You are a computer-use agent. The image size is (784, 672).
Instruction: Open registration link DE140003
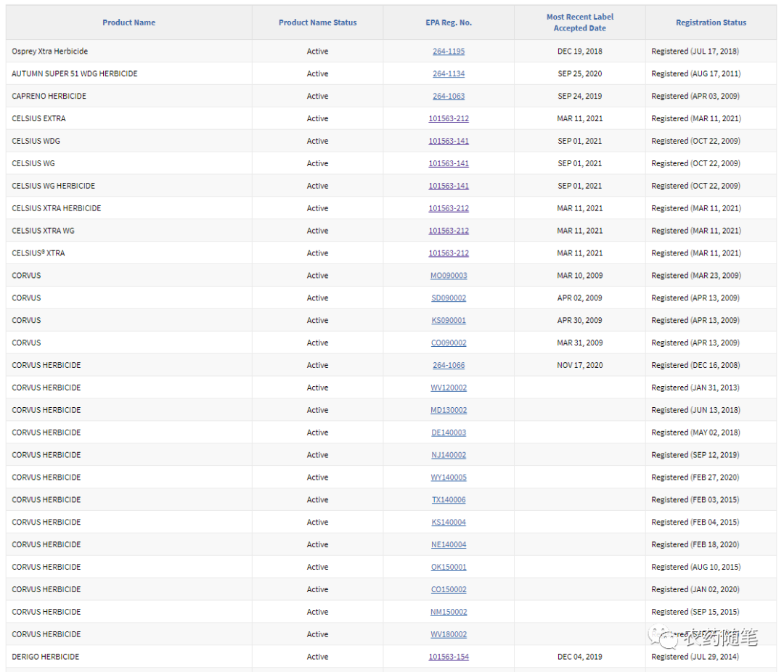tap(449, 433)
